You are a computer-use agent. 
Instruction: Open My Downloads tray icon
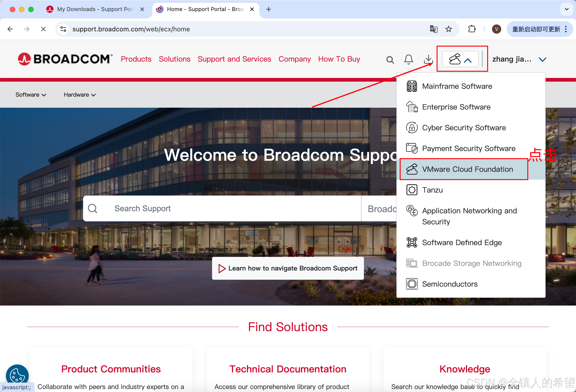pos(428,59)
